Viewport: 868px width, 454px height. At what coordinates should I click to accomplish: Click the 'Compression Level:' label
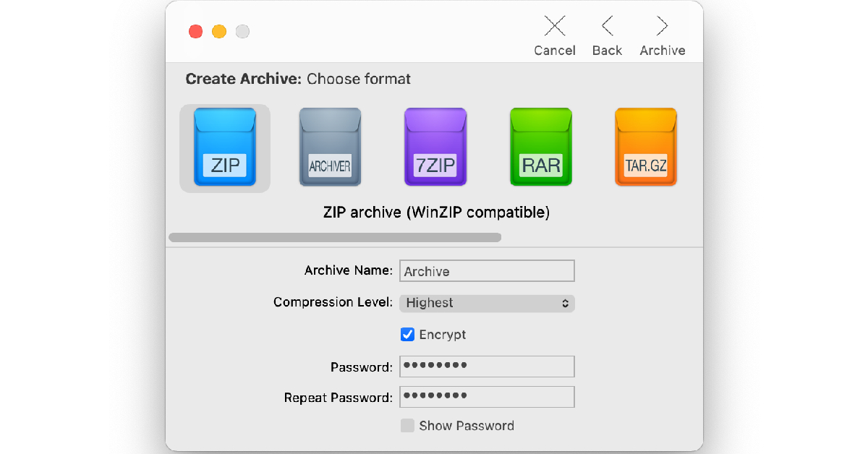333,302
